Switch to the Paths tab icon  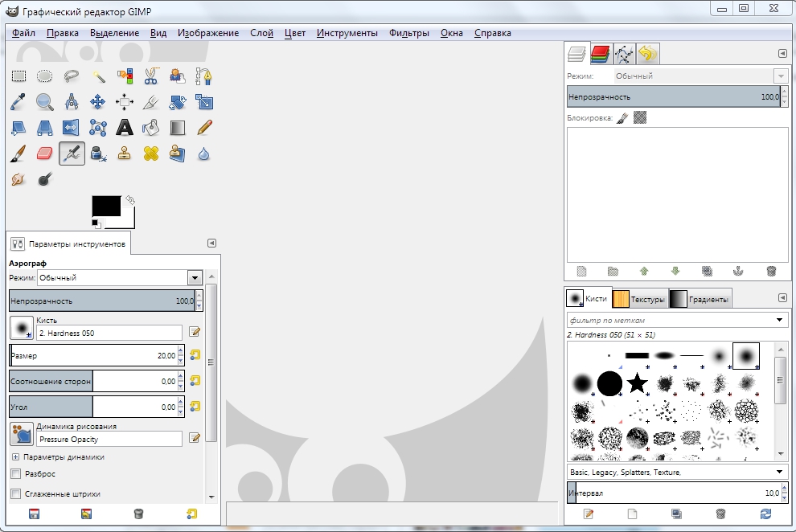coord(623,54)
